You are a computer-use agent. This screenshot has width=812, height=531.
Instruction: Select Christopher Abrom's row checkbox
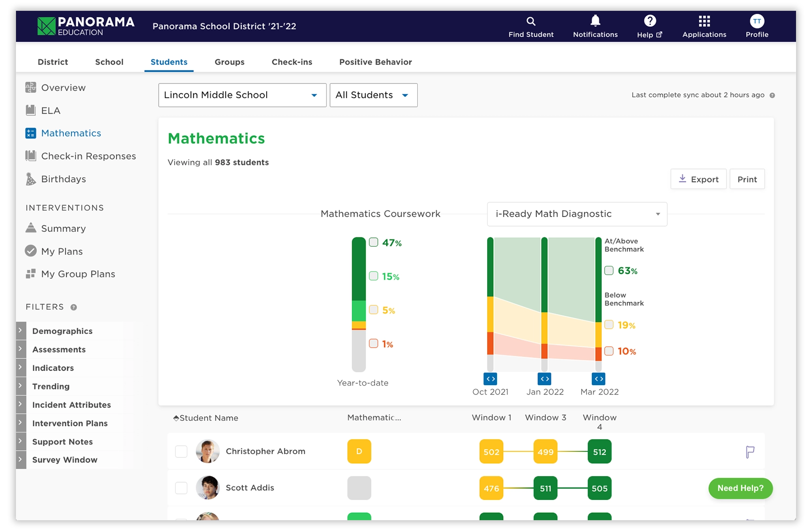181,451
